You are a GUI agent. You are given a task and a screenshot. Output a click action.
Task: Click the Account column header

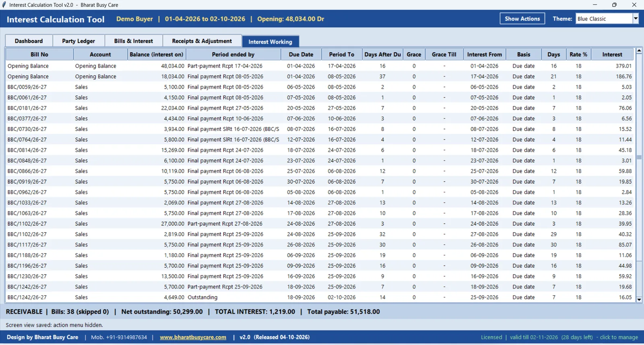pyautogui.click(x=100, y=54)
